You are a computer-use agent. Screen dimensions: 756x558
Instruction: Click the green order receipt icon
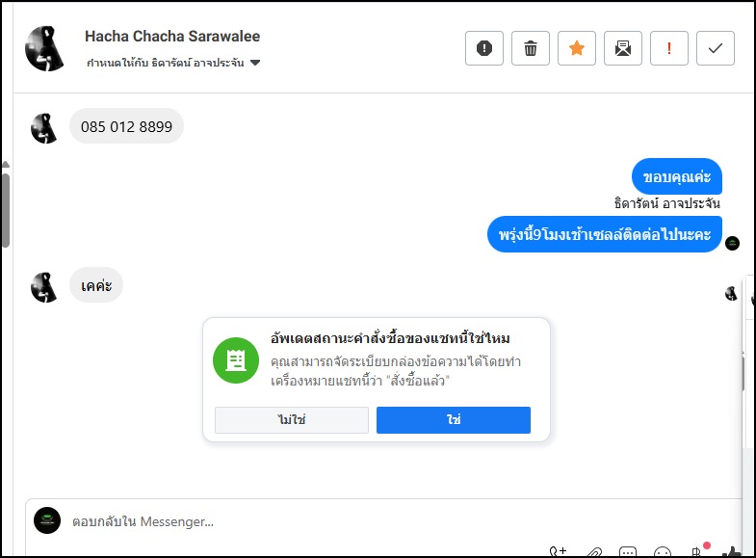pyautogui.click(x=236, y=360)
